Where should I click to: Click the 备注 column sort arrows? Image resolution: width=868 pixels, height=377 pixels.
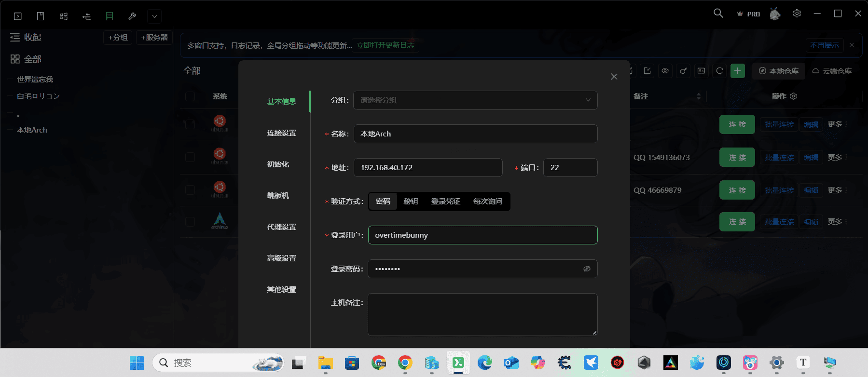(699, 96)
